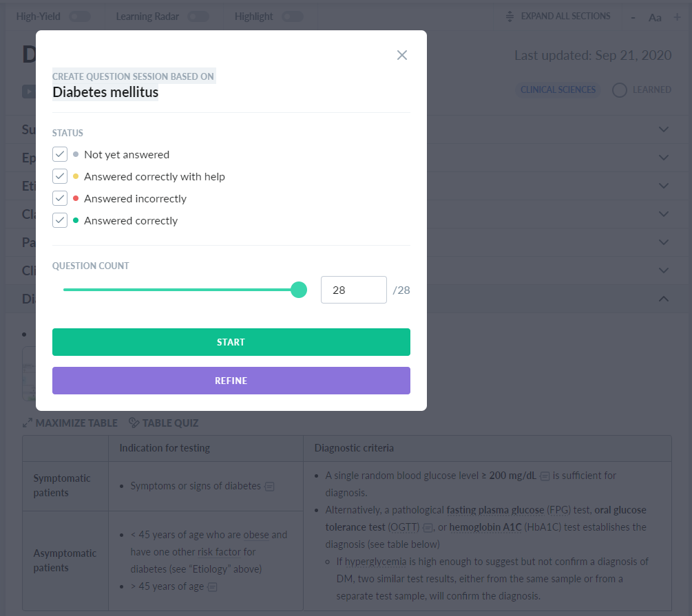Click inside the question count input field
The height and width of the screenshot is (616, 692).
point(353,290)
